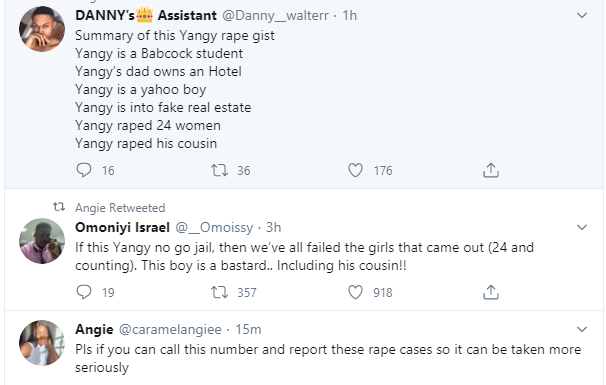Expand options chevron on Omoniyi Israel's tweet

pos(582,227)
